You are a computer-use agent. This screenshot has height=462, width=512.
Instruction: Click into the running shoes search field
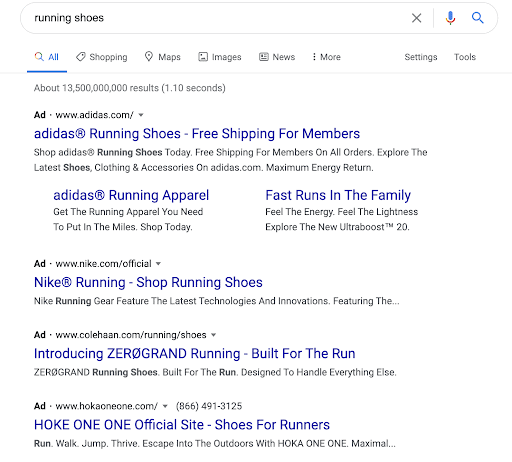[x=217, y=18]
